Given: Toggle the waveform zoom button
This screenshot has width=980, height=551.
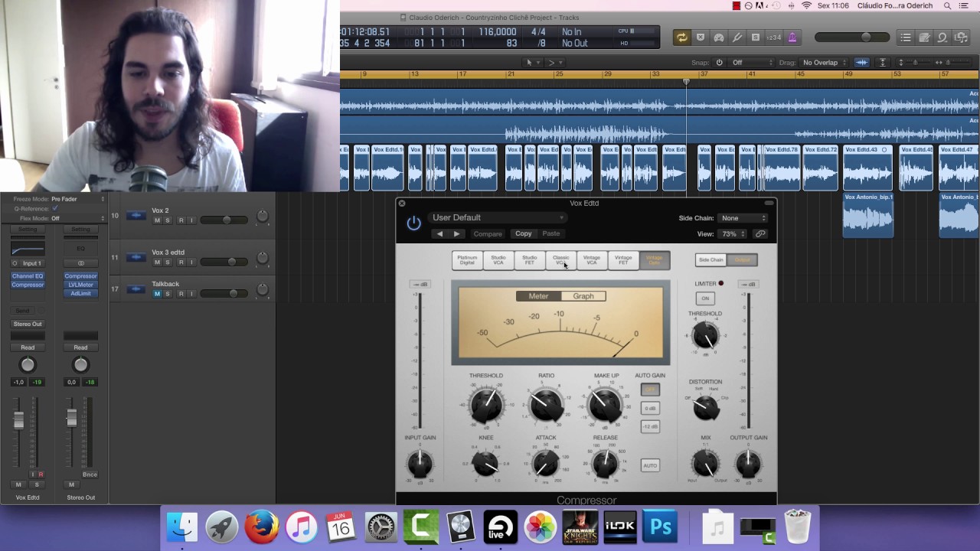Looking at the screenshot, I should click(862, 63).
